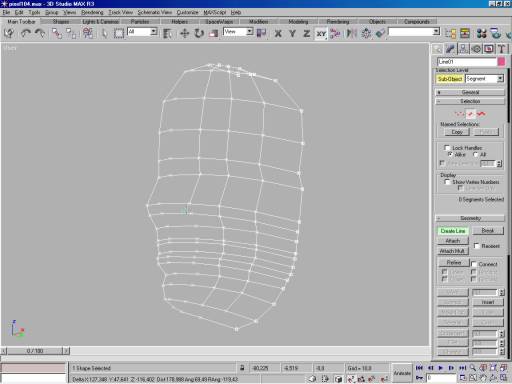Image resolution: width=512 pixels, height=384 pixels.
Task: Restrict transforms to the Y axis
Action: [x=292, y=33]
